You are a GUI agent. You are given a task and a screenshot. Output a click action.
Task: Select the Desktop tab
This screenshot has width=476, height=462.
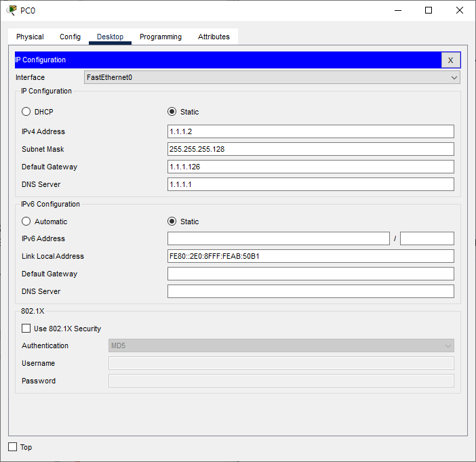[x=110, y=37]
